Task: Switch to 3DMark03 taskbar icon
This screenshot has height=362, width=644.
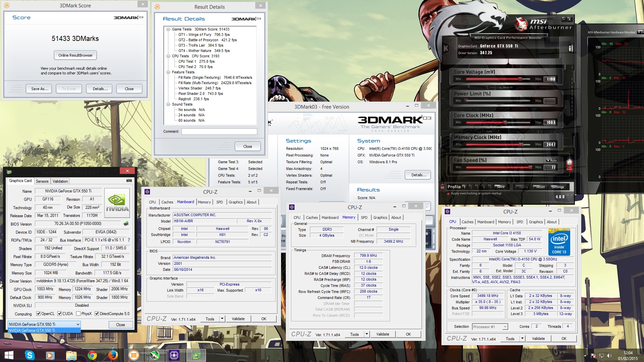Action: pos(134,355)
